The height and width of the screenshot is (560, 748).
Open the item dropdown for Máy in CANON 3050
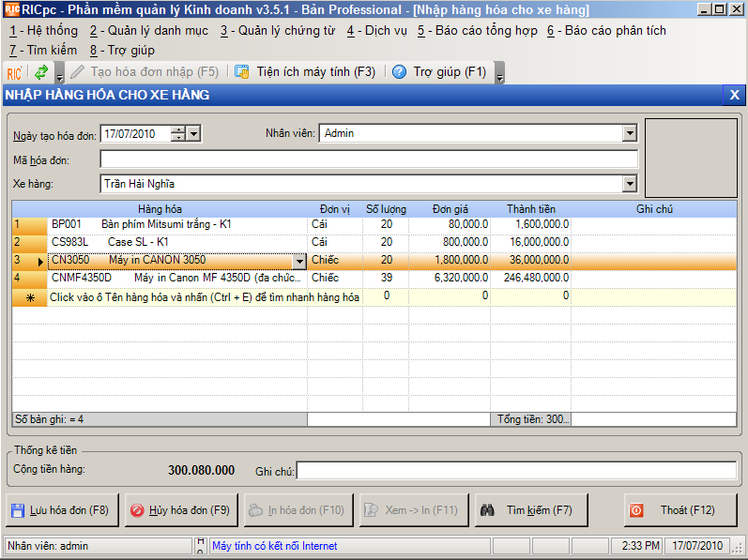[299, 261]
